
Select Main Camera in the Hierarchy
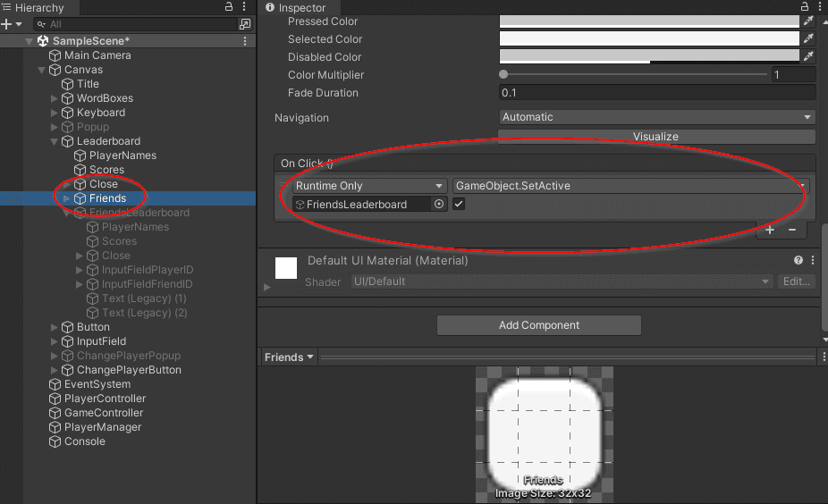tap(97, 55)
